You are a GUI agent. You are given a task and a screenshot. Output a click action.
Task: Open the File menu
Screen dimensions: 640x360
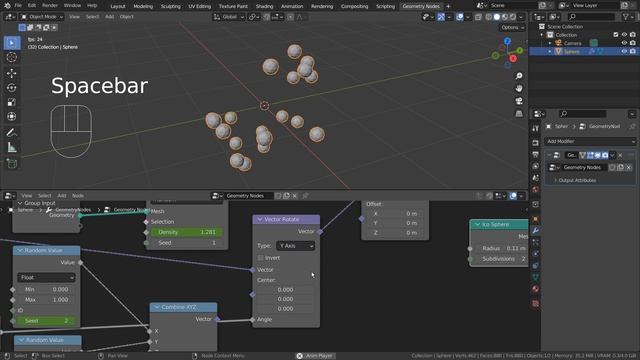(x=18, y=6)
